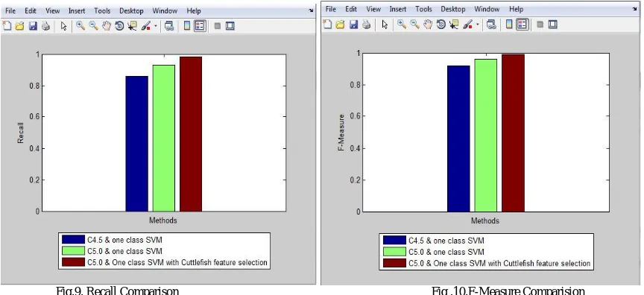Open View menu in Recall window
The image size is (644, 295).
coord(52,10)
